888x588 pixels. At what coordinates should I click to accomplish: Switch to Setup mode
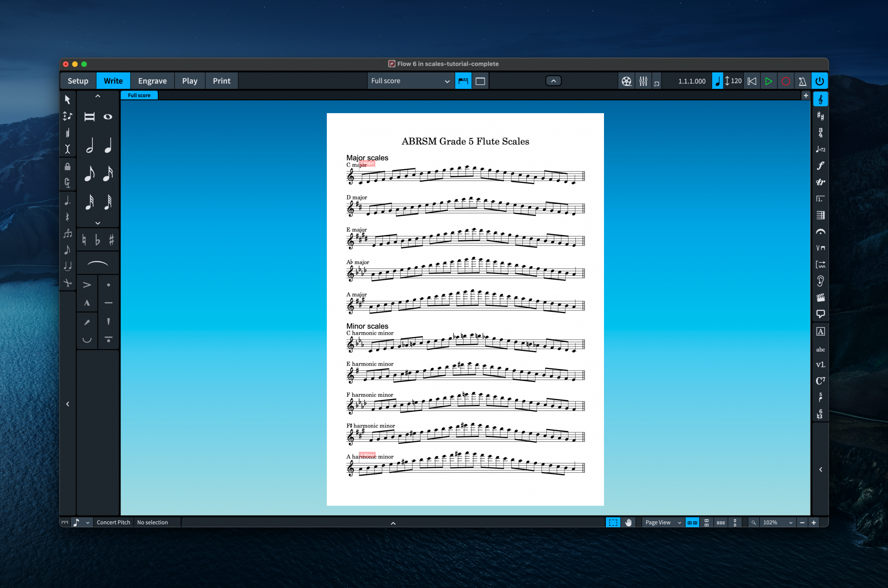click(78, 81)
